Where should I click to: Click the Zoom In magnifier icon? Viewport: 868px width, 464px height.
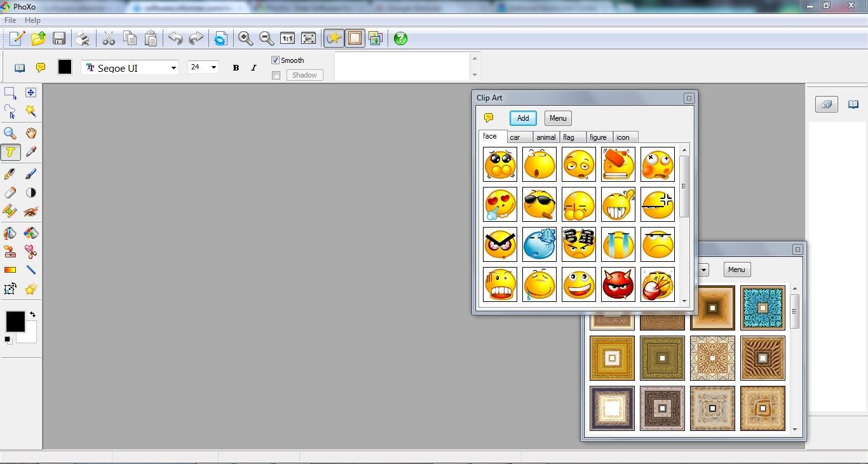coord(245,38)
